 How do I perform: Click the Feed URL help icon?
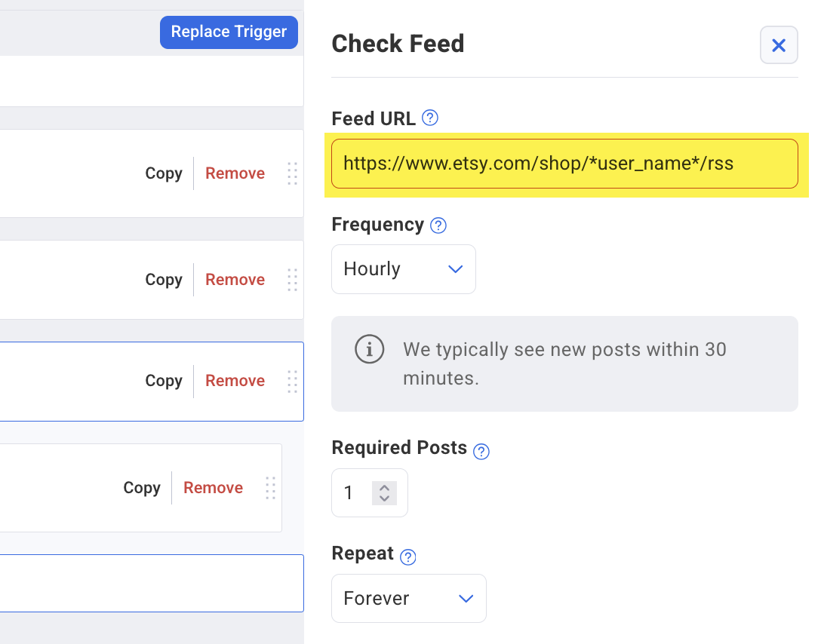click(x=430, y=118)
